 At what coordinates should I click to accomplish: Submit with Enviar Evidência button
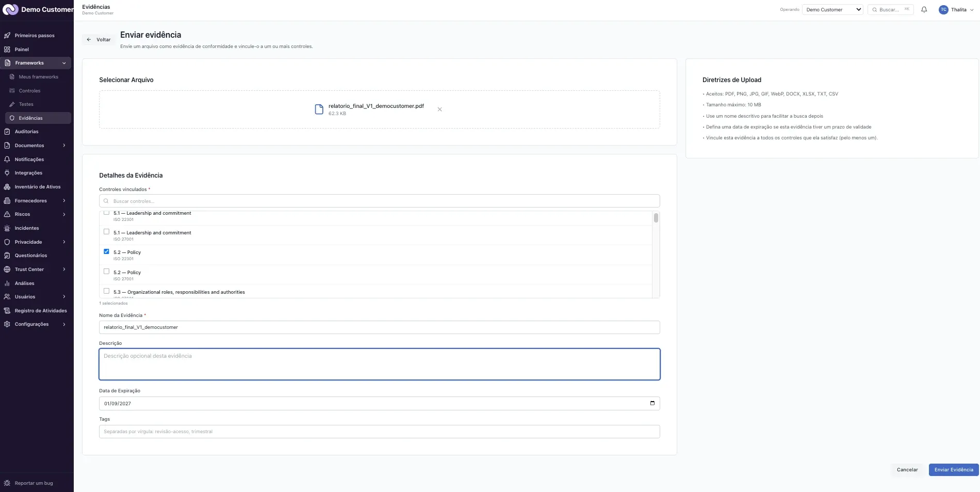click(x=954, y=470)
